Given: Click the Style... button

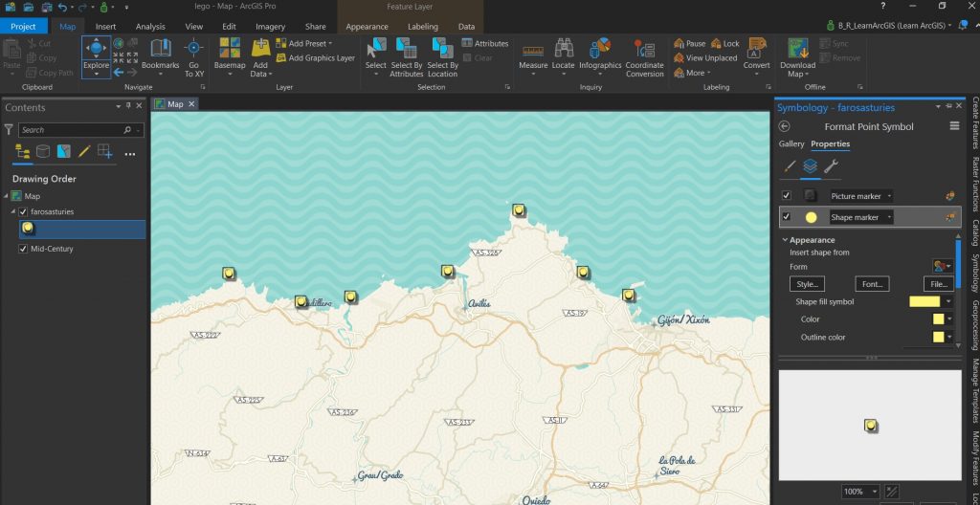Looking at the screenshot, I should point(807,284).
